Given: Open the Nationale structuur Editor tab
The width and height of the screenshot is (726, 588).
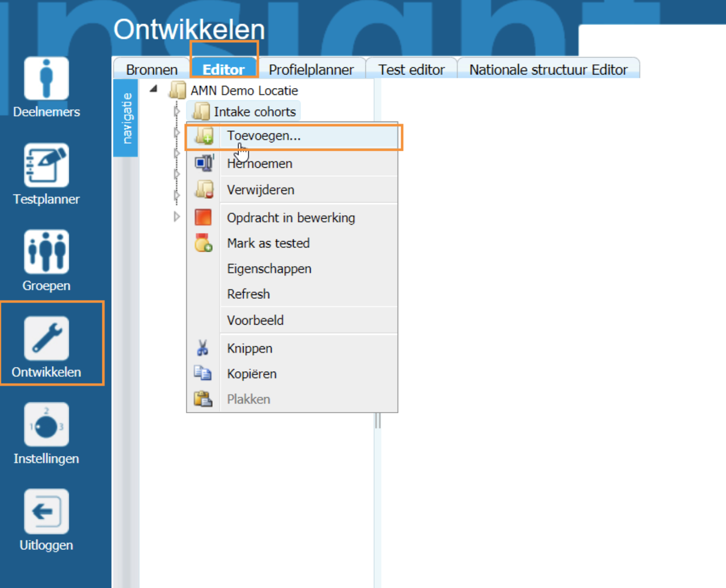Looking at the screenshot, I should (x=548, y=70).
